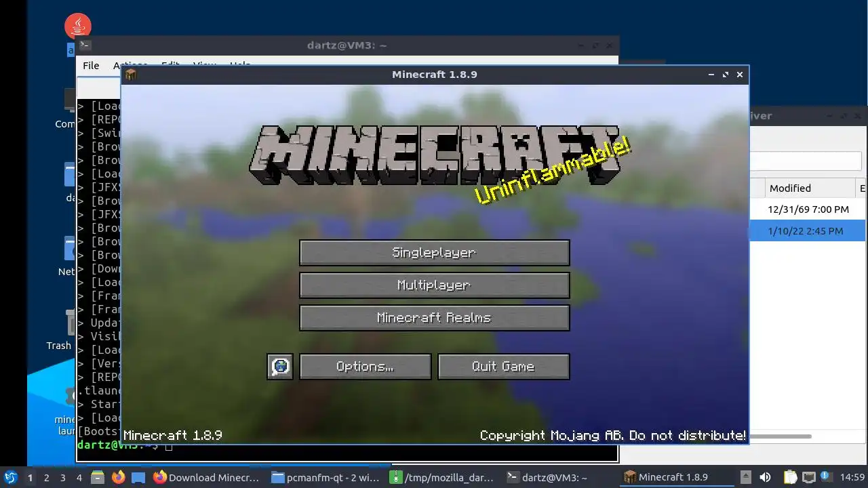Open the Lubuntu start menu icon

click(x=10, y=477)
